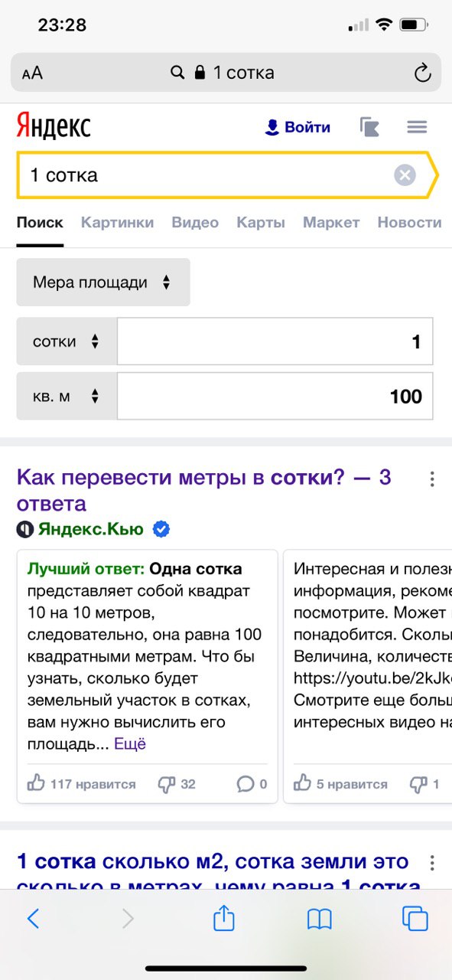Open the Мера площади dropdown
Screen dimensions: 452x980
(x=103, y=283)
